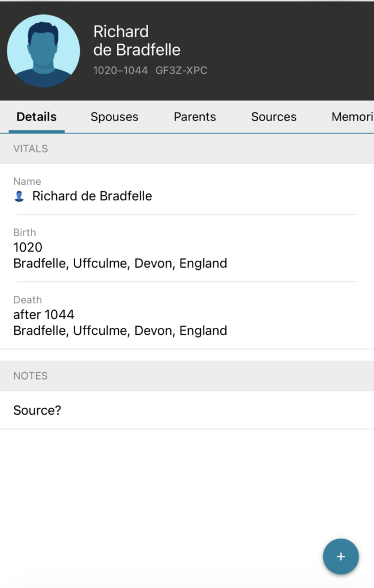Viewport: 374px width, 588px height.
Task: Click the Birth field label
Action: coord(25,233)
